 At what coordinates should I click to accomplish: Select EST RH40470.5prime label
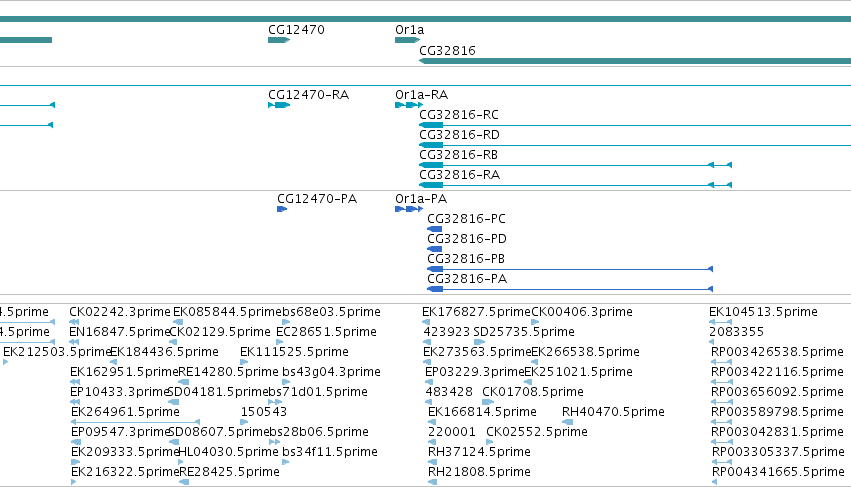[x=613, y=412]
